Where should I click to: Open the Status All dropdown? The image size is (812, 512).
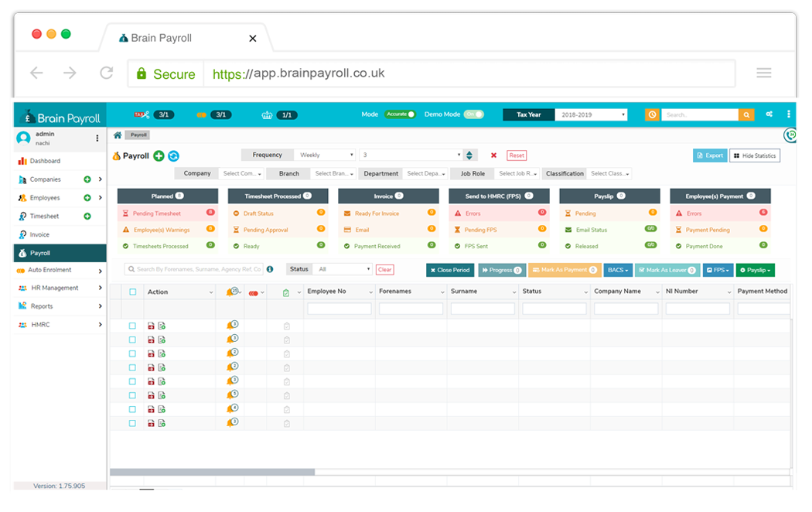pyautogui.click(x=343, y=269)
